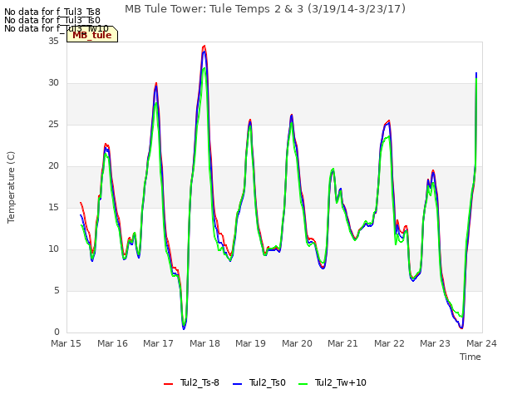Screen dimensions: 532x399
Task: Click the 30 y-axis tick label
Action: coord(53,83)
